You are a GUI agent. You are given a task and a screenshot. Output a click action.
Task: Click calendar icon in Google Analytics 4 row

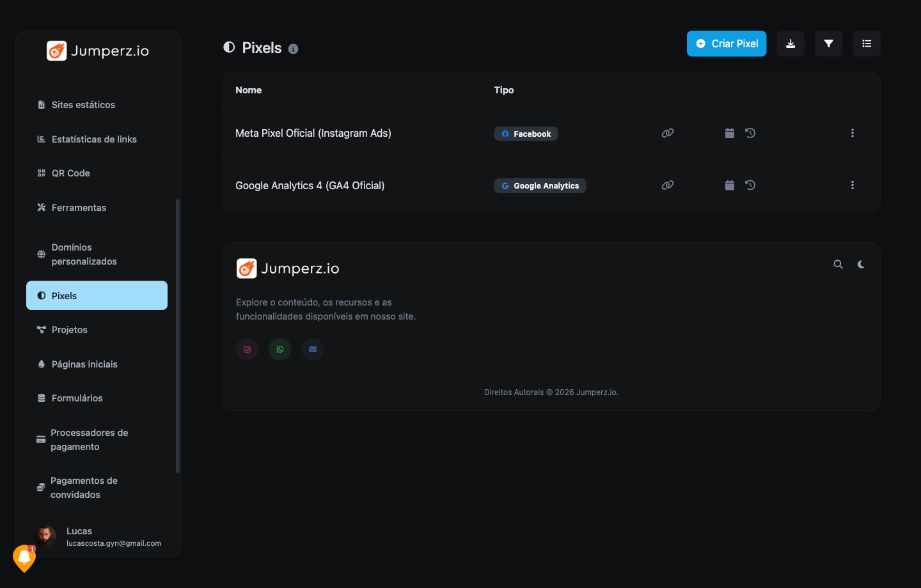pyautogui.click(x=730, y=185)
